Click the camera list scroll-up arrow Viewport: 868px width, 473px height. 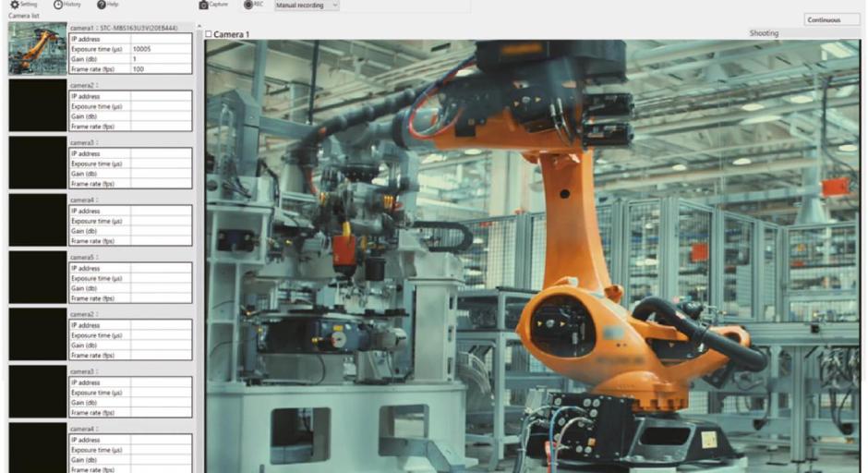click(x=199, y=27)
